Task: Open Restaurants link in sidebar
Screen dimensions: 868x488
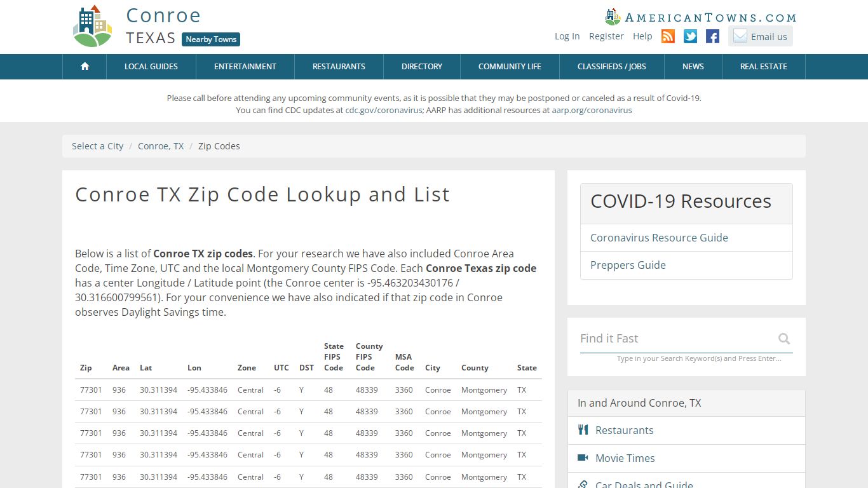Action: [x=624, y=430]
